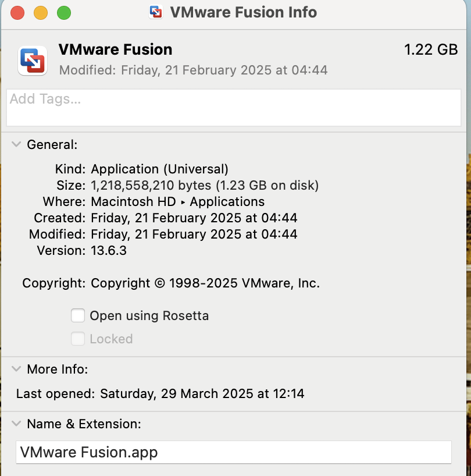Zoom the Info window with green button
The image size is (471, 476).
click(x=63, y=12)
